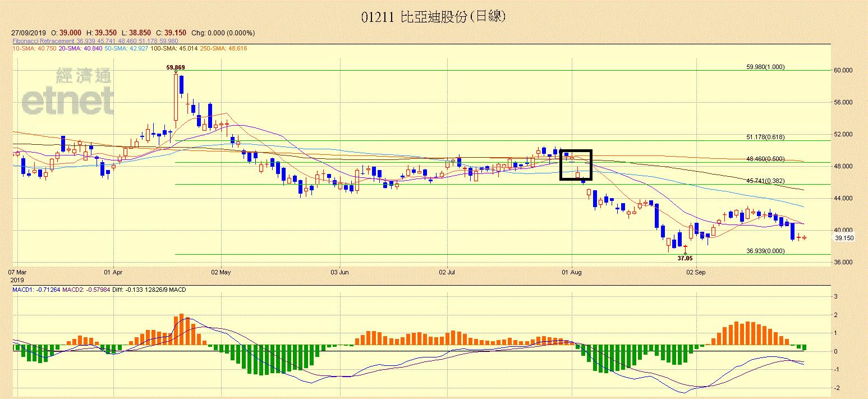868x399 pixels.
Task: Click the last price marker '39.150' on the price axis
Action: pos(844,238)
